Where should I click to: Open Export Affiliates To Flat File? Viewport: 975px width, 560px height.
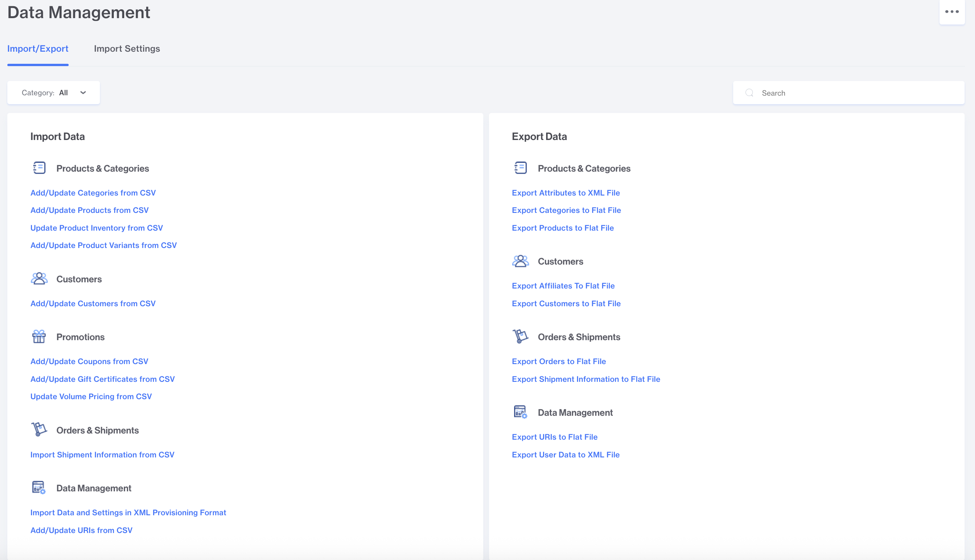click(563, 286)
